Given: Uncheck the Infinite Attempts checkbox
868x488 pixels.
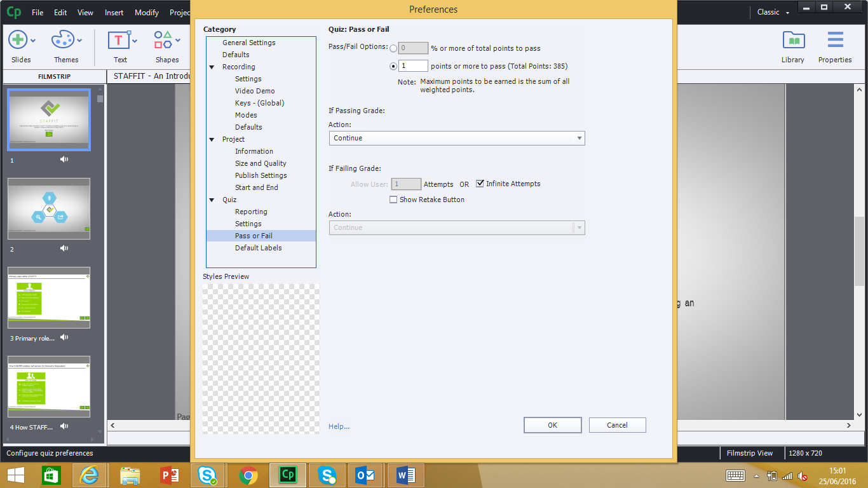Looking at the screenshot, I should [x=480, y=184].
